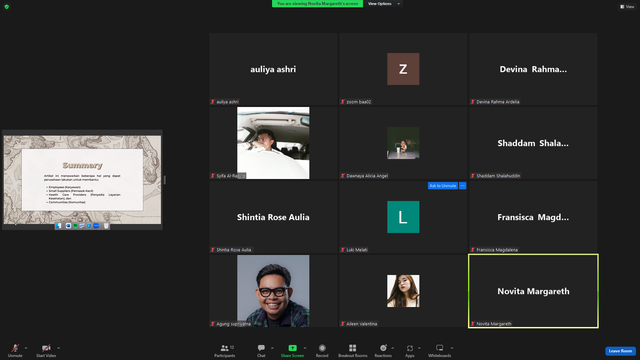Click the green Share Screen icon
Viewport: 640px width, 360px height.
click(293, 348)
